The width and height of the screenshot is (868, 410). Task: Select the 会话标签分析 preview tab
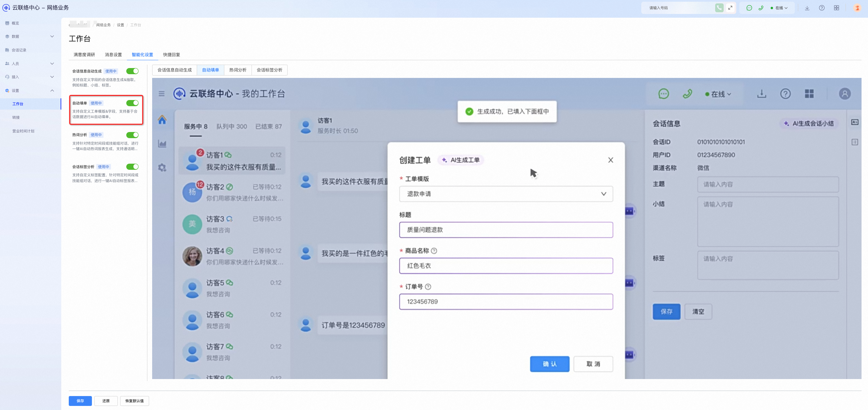click(270, 70)
